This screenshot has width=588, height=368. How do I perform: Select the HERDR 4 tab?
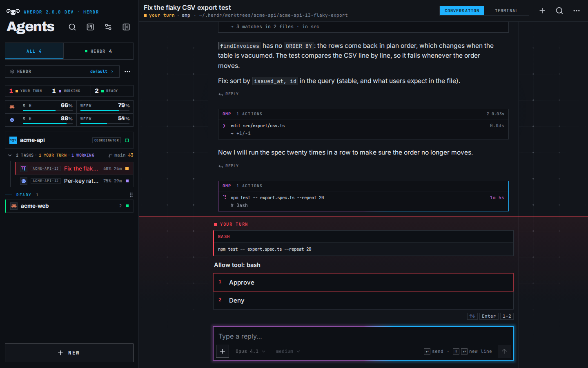click(x=98, y=51)
